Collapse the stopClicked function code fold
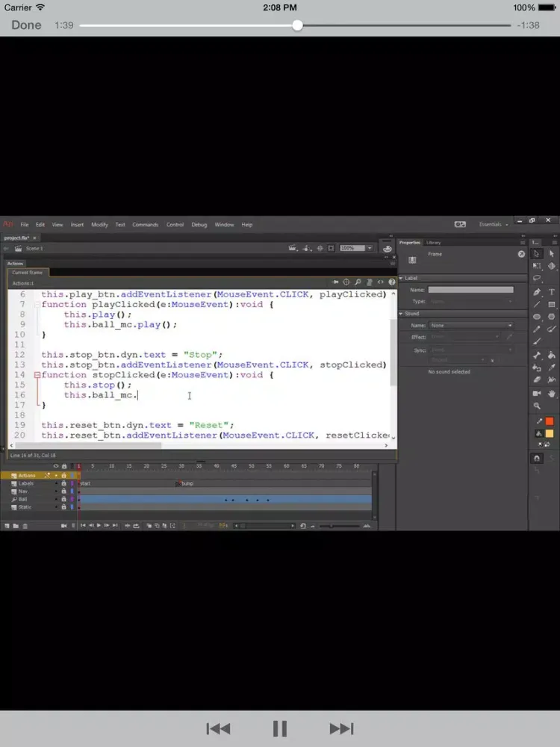The image size is (560, 747). (x=37, y=375)
